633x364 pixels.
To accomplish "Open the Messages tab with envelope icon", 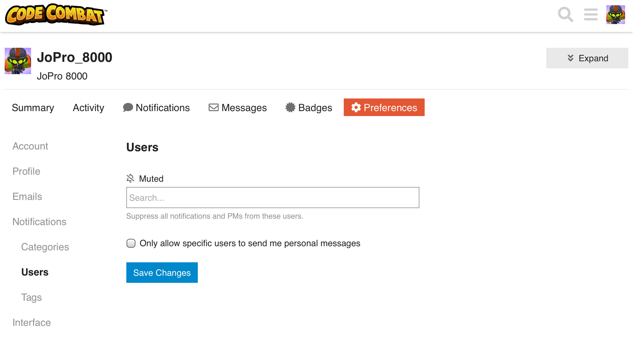I will [x=237, y=108].
